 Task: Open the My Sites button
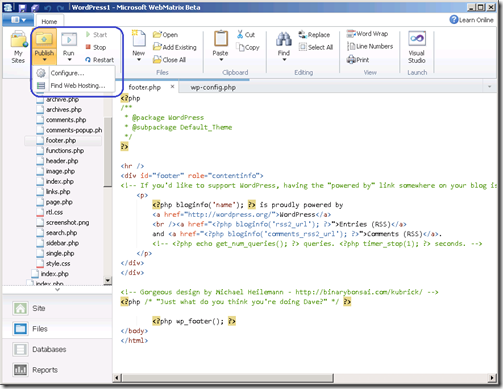18,47
